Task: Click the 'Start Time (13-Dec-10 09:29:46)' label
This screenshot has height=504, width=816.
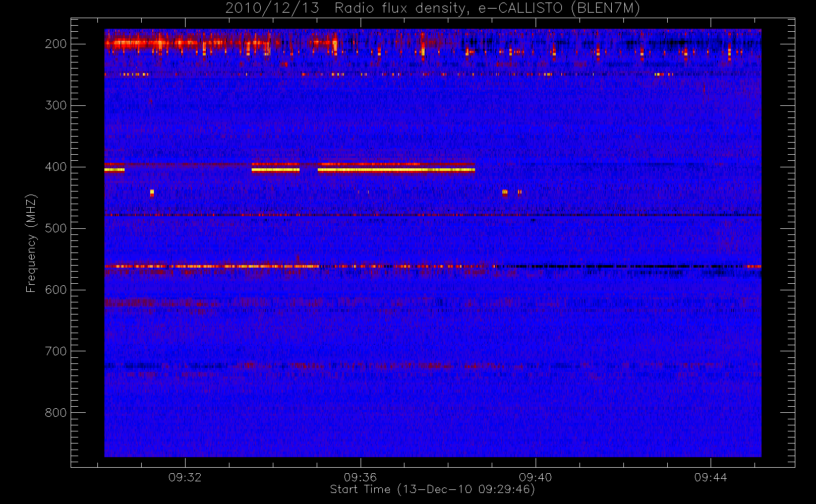Action: point(432,489)
